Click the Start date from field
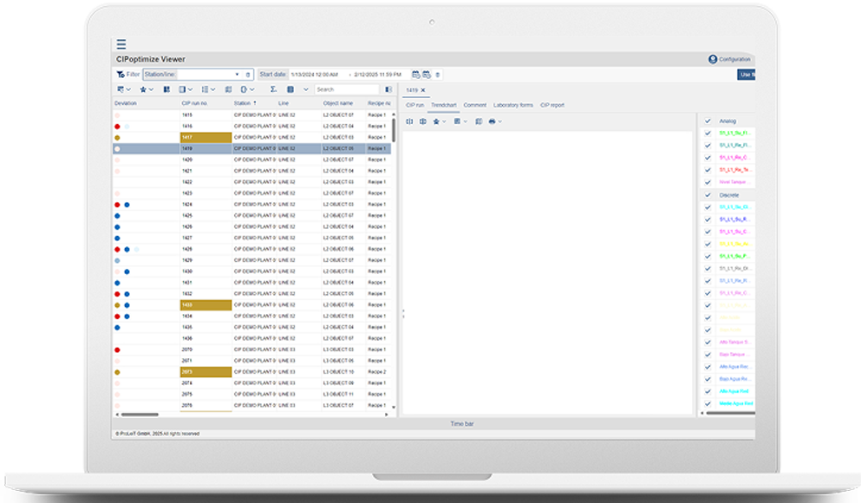The height and width of the screenshot is (503, 868). [316, 75]
